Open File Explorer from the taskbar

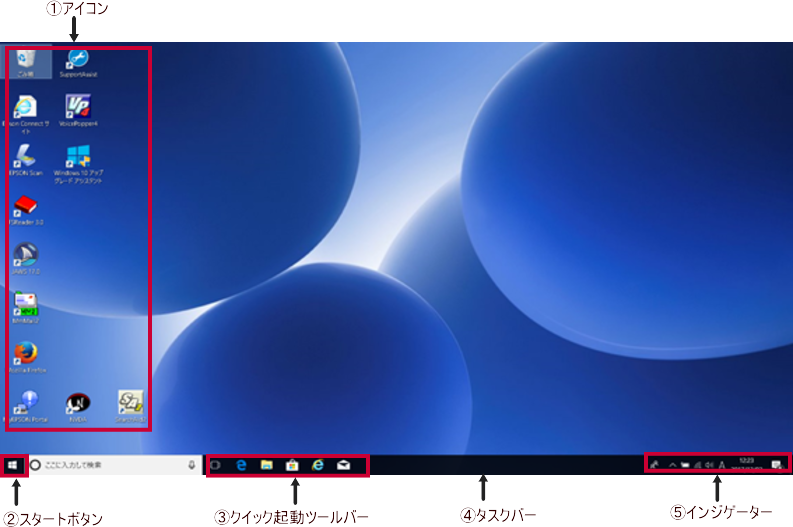(267, 465)
